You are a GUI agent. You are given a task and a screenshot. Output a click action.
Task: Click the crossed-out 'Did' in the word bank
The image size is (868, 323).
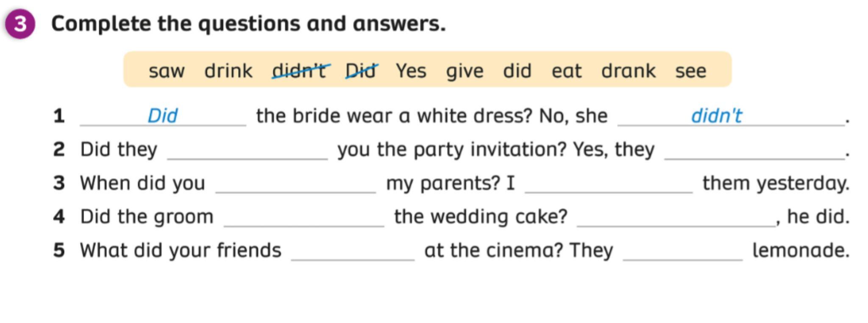click(x=361, y=70)
